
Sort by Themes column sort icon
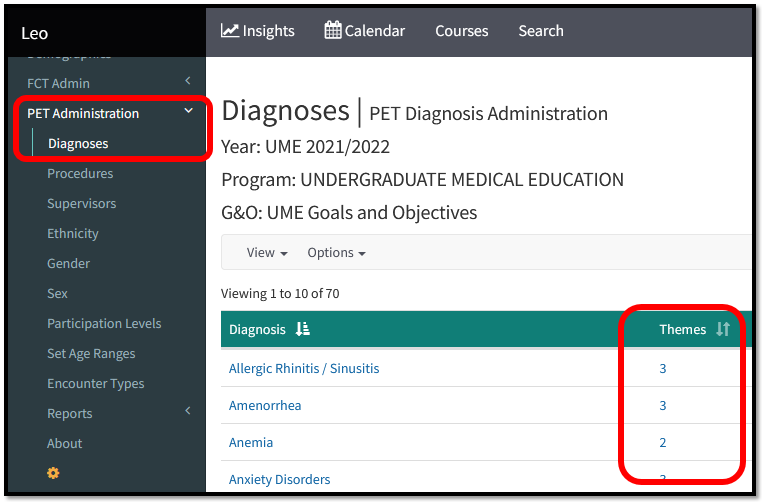pyautogui.click(x=723, y=329)
